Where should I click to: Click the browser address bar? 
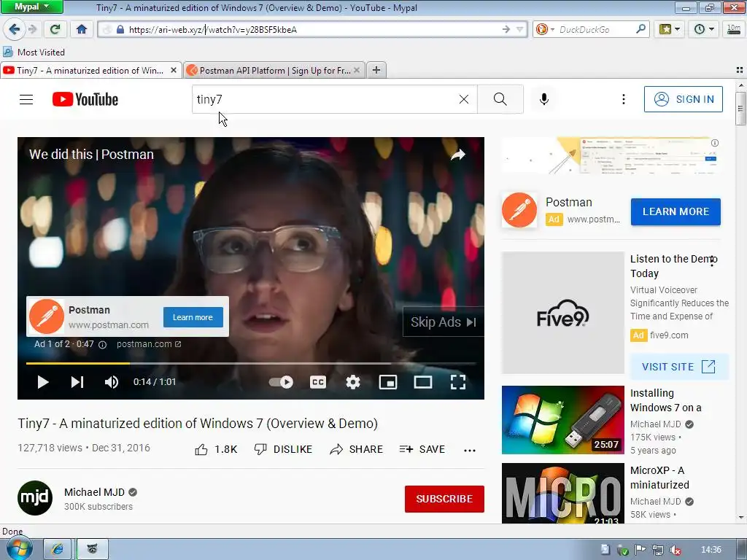312,29
